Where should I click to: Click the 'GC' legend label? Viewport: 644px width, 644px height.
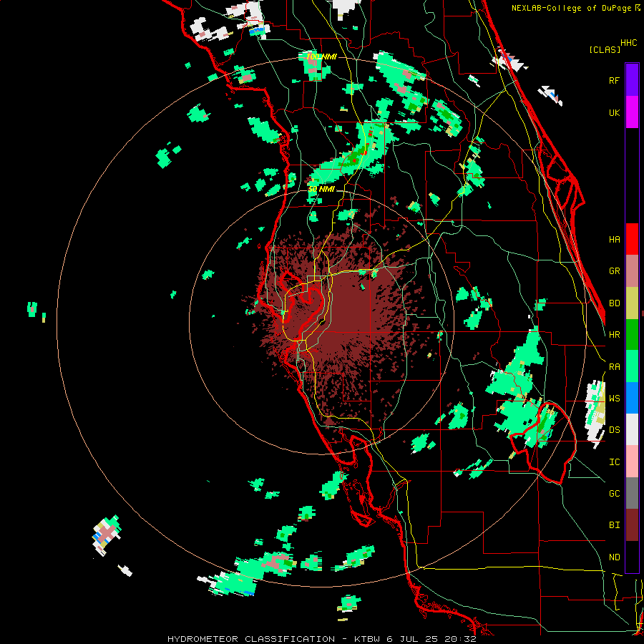[x=614, y=494]
